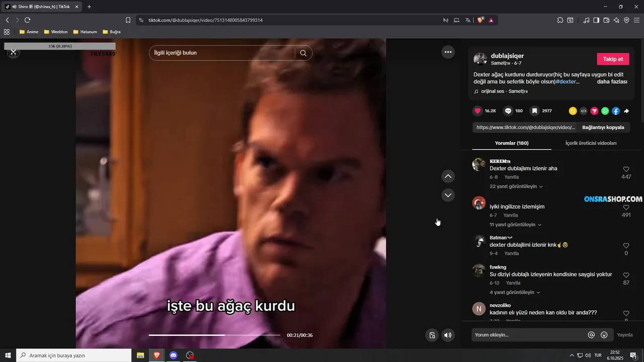
Task: Open Brave Rewards triangle icon
Action: click(491, 20)
